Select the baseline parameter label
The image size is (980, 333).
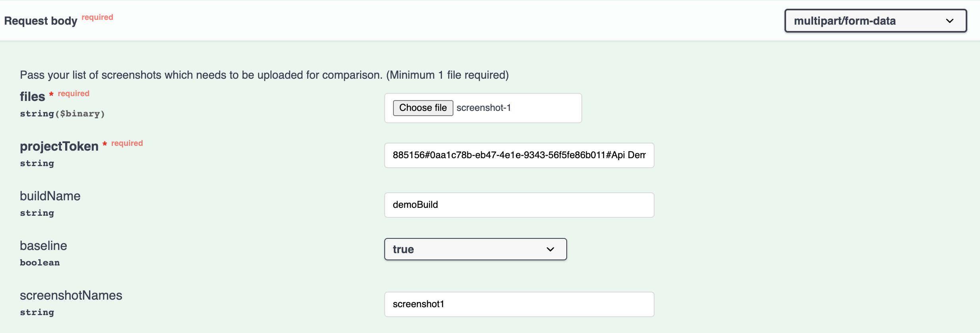pyautogui.click(x=43, y=246)
